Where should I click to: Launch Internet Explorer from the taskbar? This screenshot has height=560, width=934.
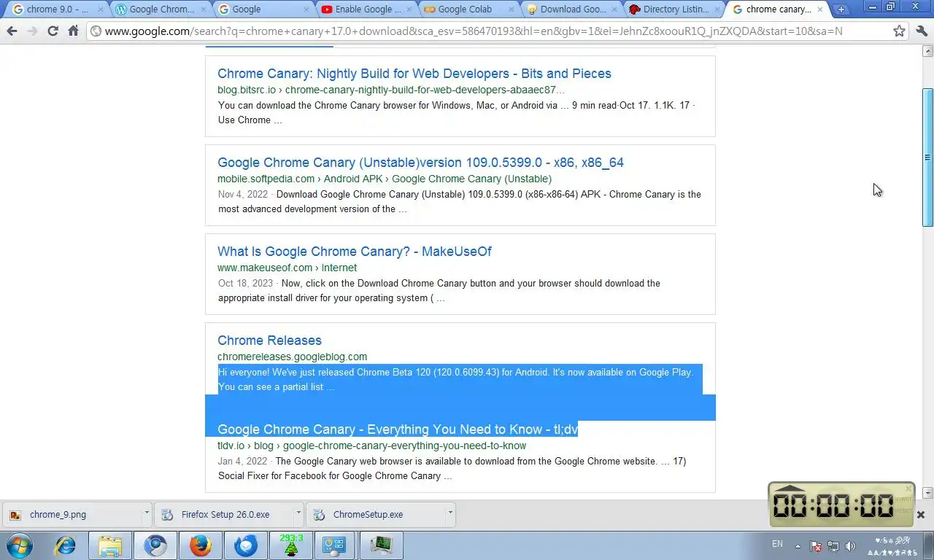tap(65, 545)
